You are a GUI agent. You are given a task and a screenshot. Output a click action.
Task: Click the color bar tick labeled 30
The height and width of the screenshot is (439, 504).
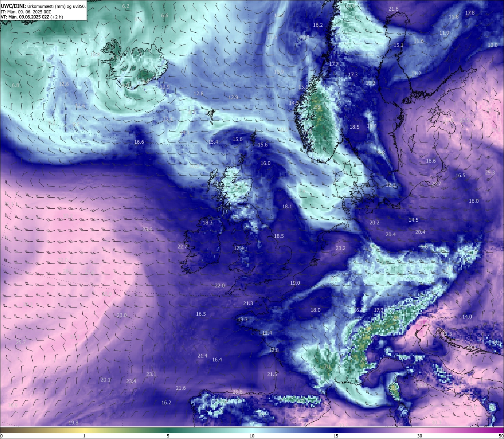click(420, 436)
